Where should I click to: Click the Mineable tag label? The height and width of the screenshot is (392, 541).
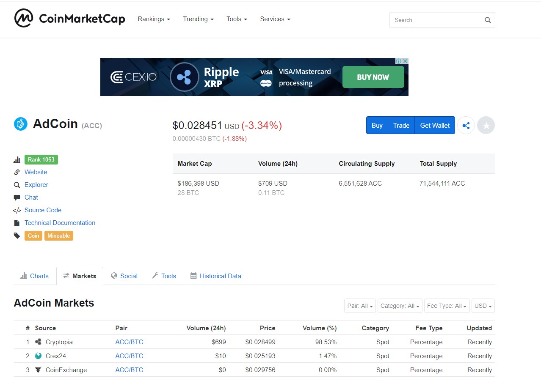[x=59, y=236]
